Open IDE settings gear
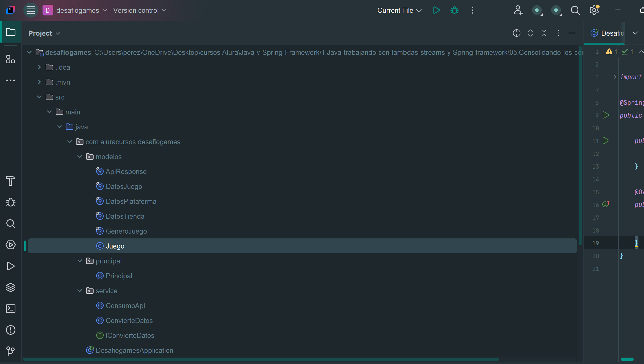The width and height of the screenshot is (644, 364). pyautogui.click(x=594, y=10)
